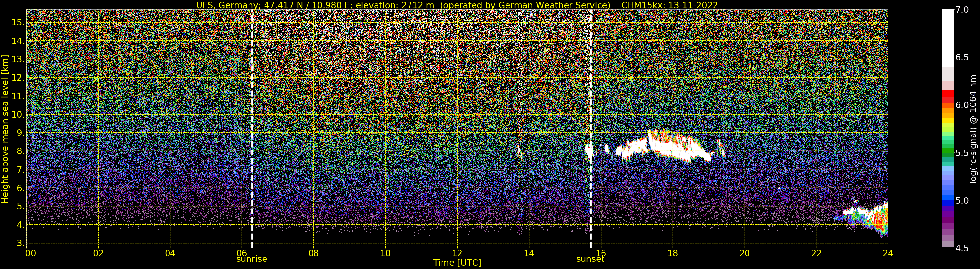This screenshot has width=980, height=269.
Task: Click the "6.0" colorbar tick label
Action: [x=962, y=105]
